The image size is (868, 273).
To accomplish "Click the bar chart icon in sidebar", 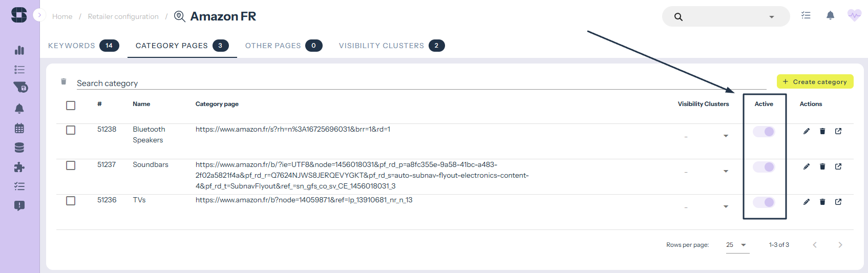I will [x=19, y=50].
